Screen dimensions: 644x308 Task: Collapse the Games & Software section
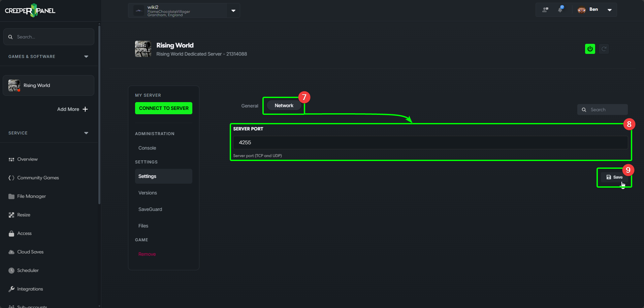(x=86, y=57)
